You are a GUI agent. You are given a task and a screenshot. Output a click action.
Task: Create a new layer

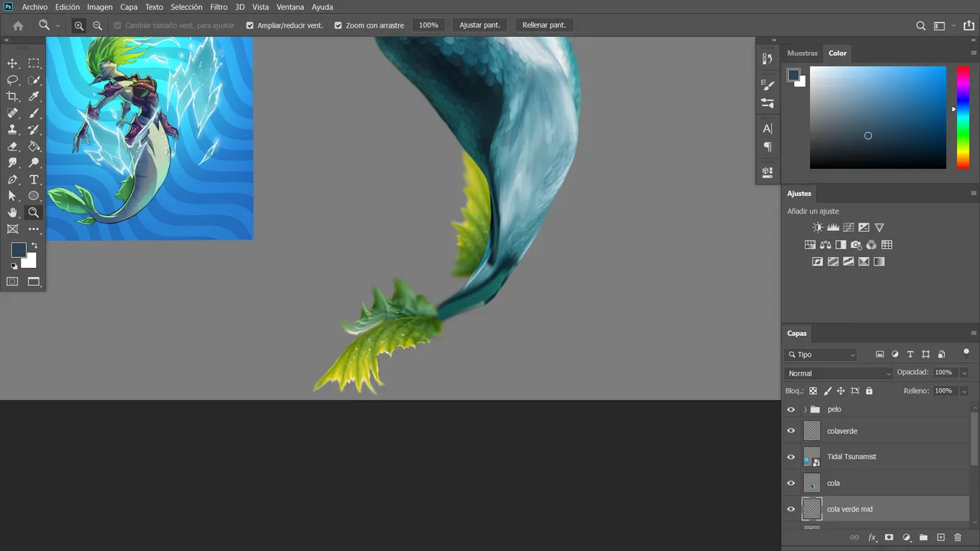[941, 538]
